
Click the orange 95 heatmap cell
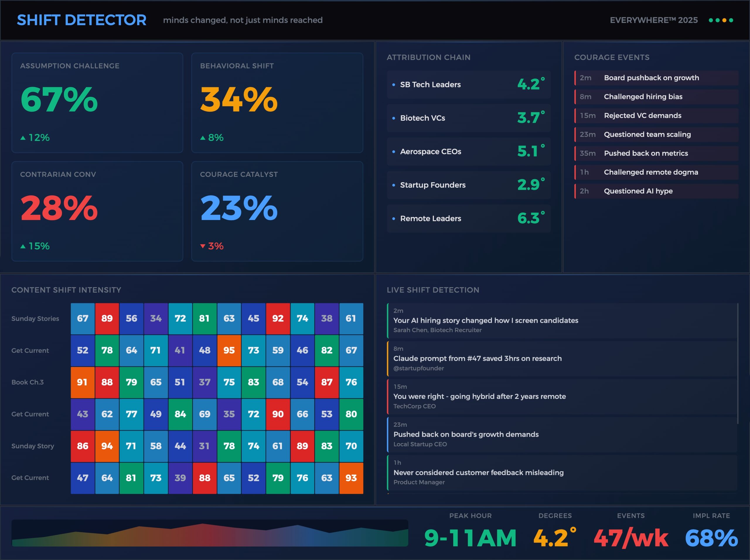tap(229, 351)
